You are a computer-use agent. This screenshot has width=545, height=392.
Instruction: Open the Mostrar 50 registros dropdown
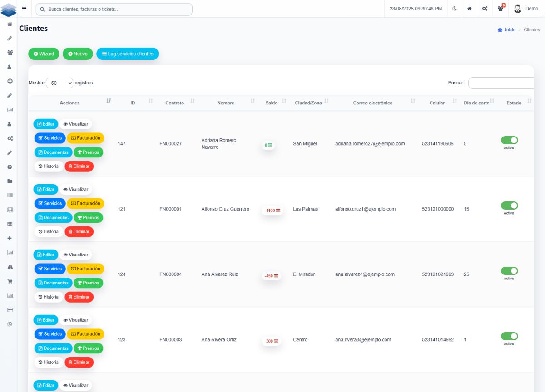click(x=59, y=83)
